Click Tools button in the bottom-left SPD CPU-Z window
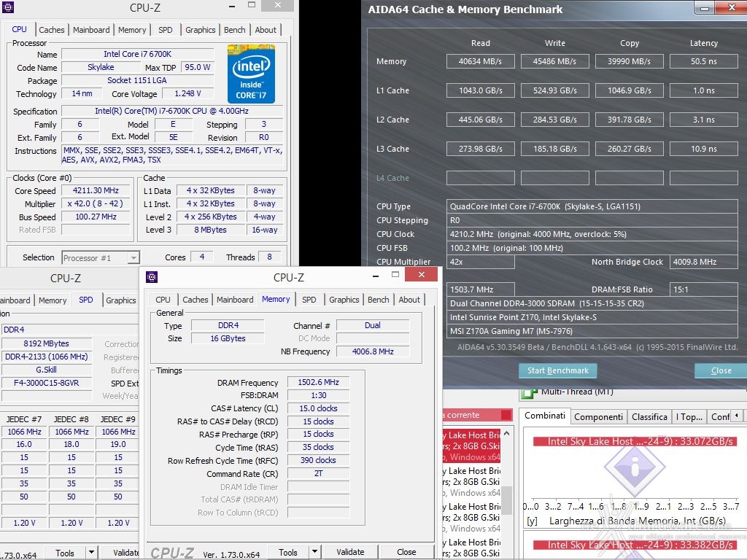The width and height of the screenshot is (747, 560). 65,553
